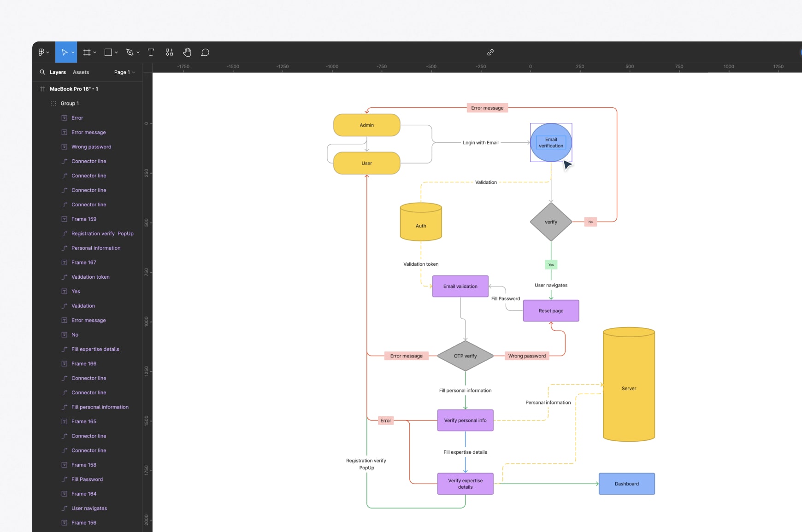Search layers with the magnifier icon

(x=42, y=72)
